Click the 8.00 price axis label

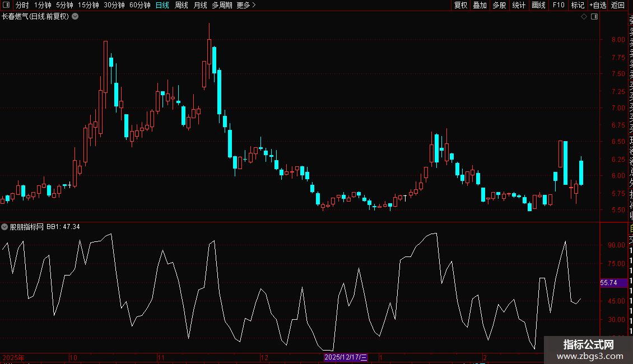point(618,40)
